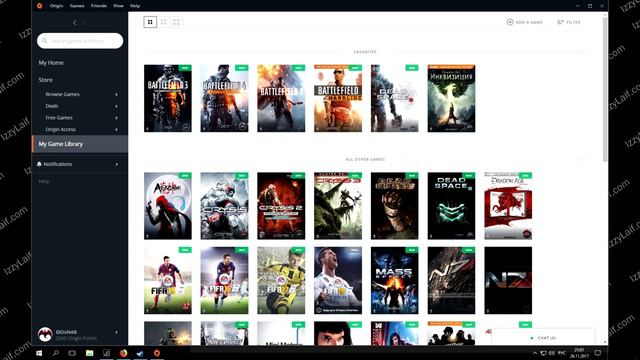Select Aragami game tile

click(168, 206)
